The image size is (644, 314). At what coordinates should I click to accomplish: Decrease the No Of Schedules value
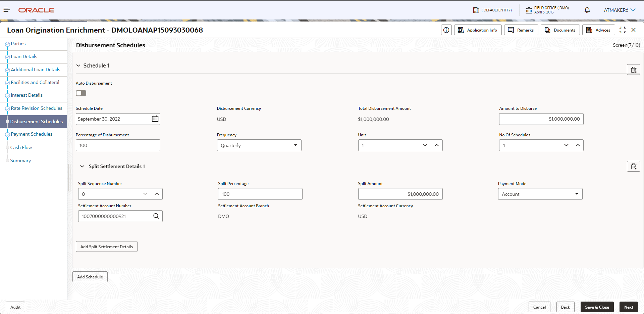click(566, 145)
